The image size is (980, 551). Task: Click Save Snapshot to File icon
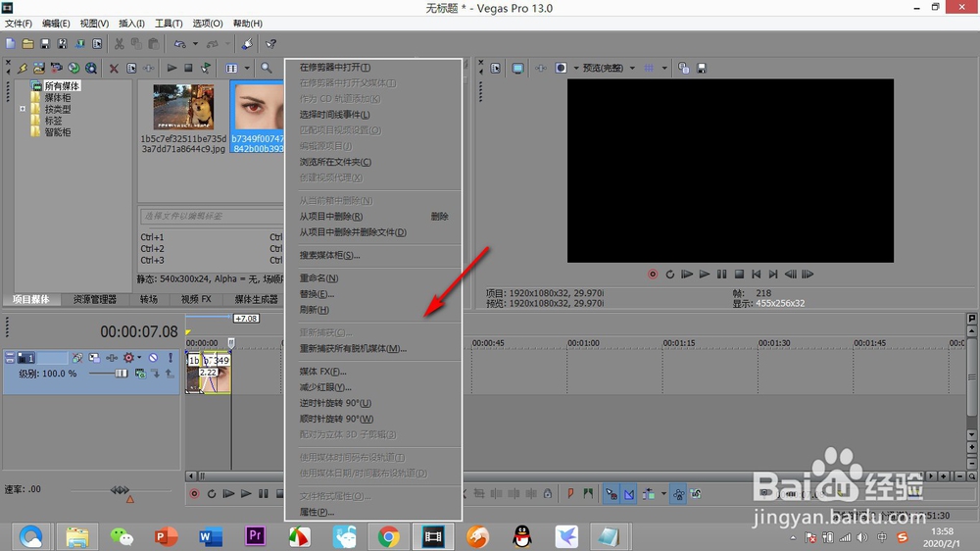click(x=702, y=69)
